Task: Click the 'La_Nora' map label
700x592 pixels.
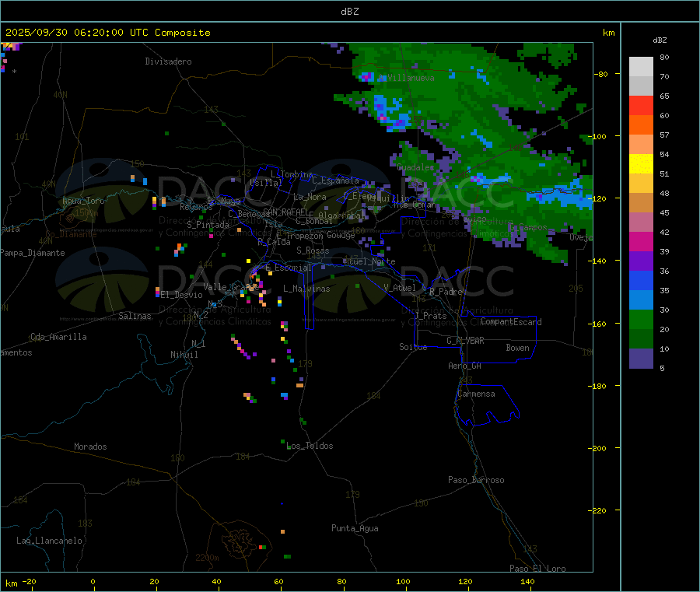Action: (310, 197)
